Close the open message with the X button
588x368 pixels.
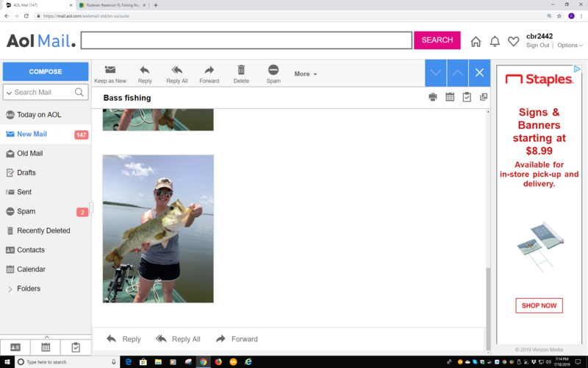point(480,73)
